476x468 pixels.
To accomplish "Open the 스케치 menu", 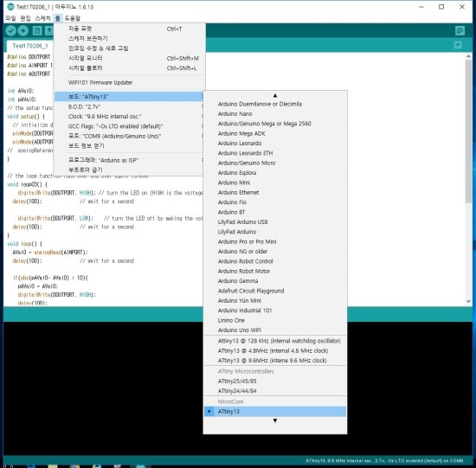I will coord(42,18).
